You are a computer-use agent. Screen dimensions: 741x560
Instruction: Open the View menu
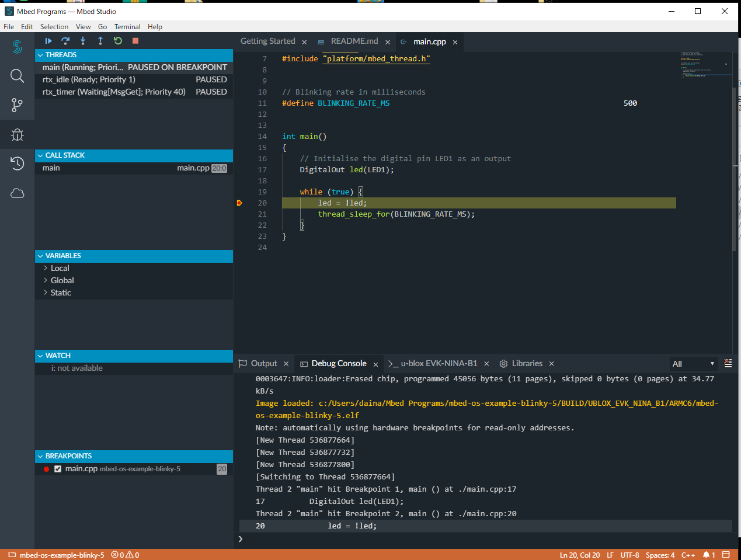(84, 27)
